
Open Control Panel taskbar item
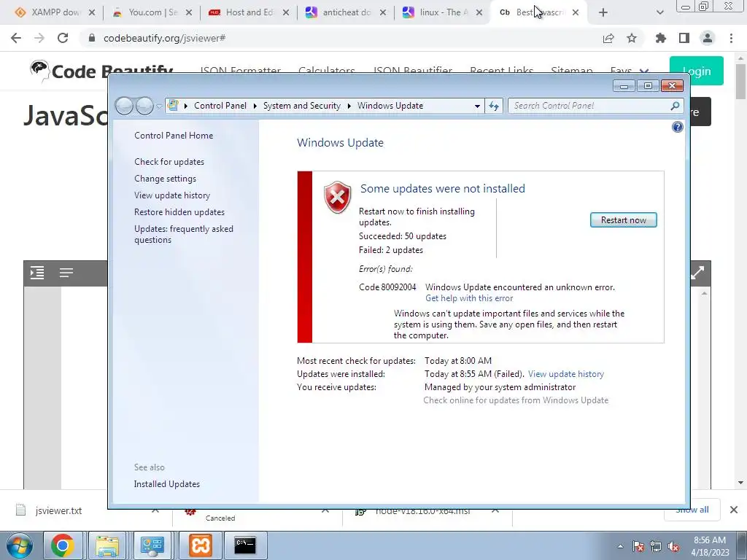pos(152,545)
